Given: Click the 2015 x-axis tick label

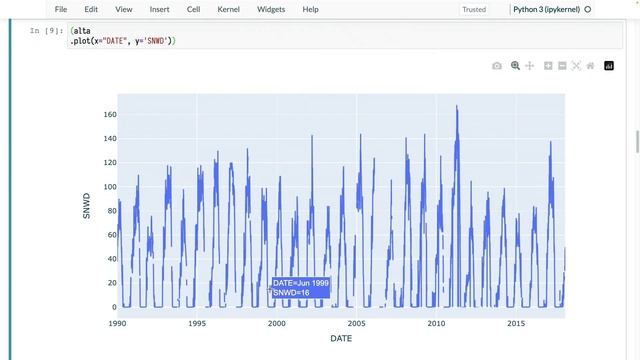Looking at the screenshot, I should pos(516,324).
